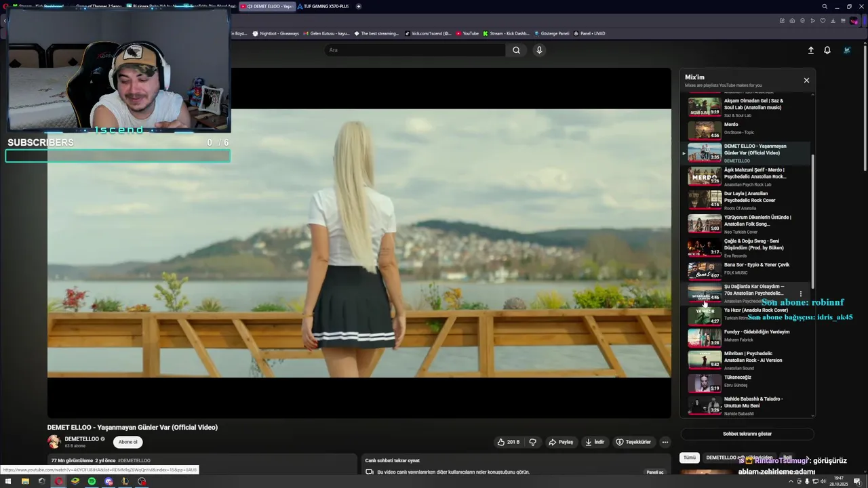Screen dimensions: 868x488
Task: Open YouTube notifications bell
Action: (827, 50)
